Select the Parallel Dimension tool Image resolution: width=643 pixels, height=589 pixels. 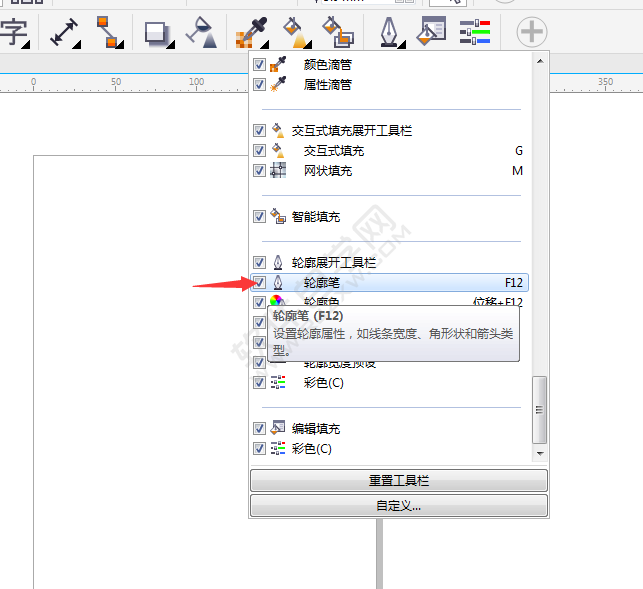point(64,32)
